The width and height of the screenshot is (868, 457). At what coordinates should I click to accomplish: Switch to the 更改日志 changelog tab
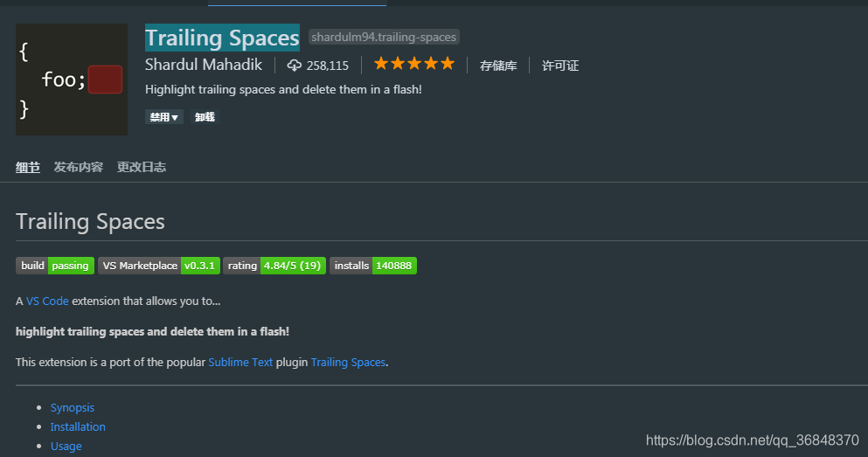point(141,167)
